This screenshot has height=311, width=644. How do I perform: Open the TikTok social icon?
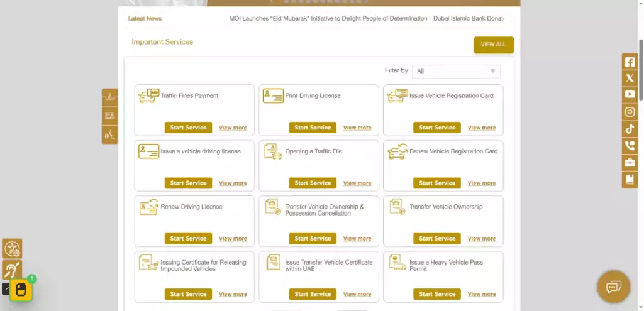coord(630,129)
